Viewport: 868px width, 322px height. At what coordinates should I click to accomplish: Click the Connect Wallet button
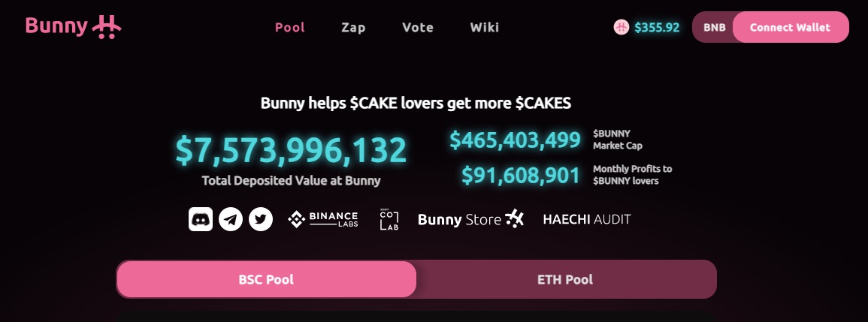[x=791, y=27]
